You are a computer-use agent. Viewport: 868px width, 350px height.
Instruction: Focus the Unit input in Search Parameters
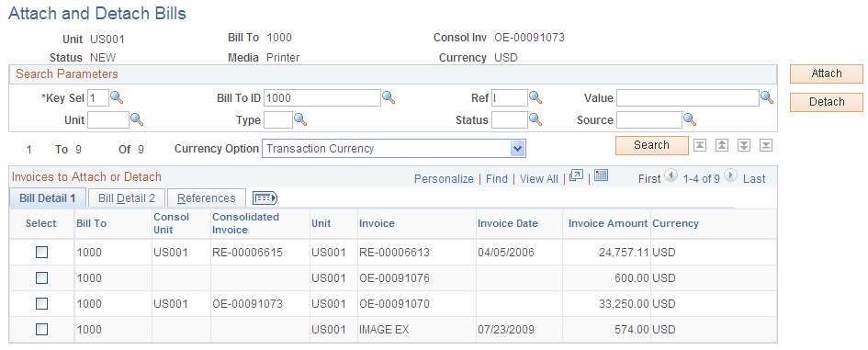tap(108, 119)
